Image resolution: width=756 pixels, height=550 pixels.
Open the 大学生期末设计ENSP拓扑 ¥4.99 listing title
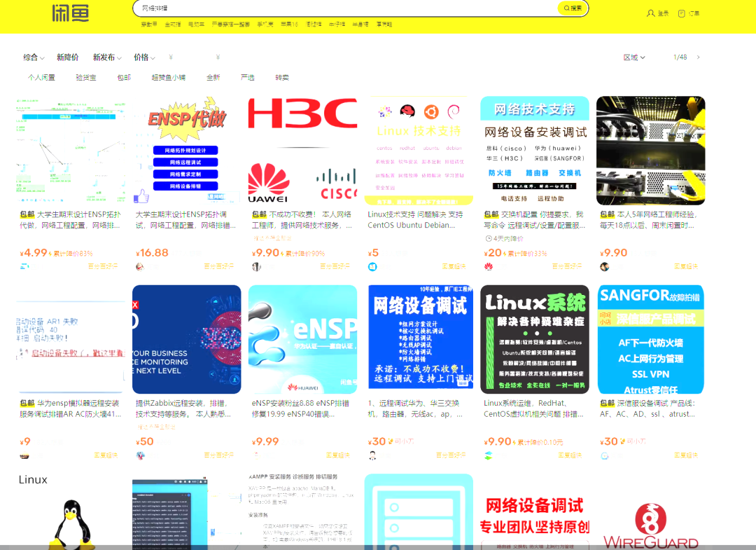click(x=71, y=219)
